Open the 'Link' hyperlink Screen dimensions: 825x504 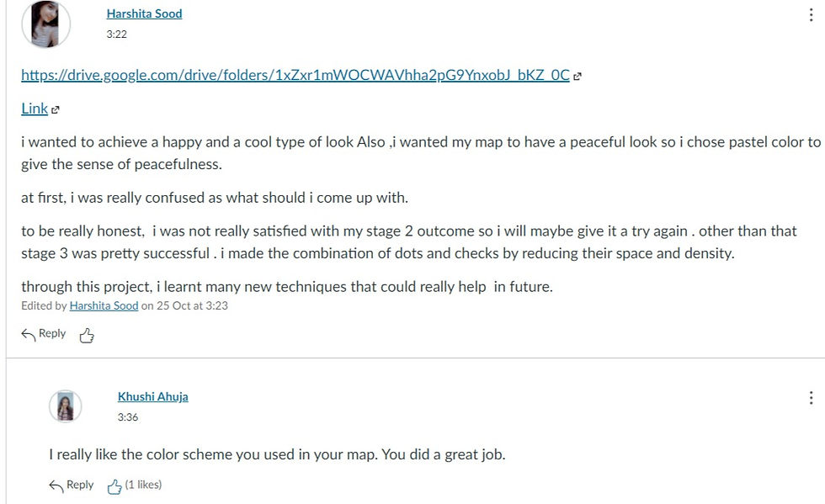coord(35,109)
